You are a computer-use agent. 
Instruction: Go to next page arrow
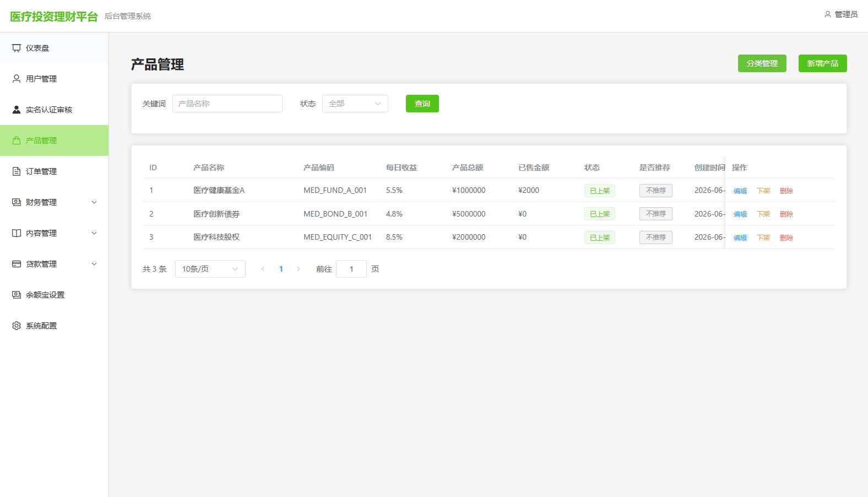(x=299, y=269)
